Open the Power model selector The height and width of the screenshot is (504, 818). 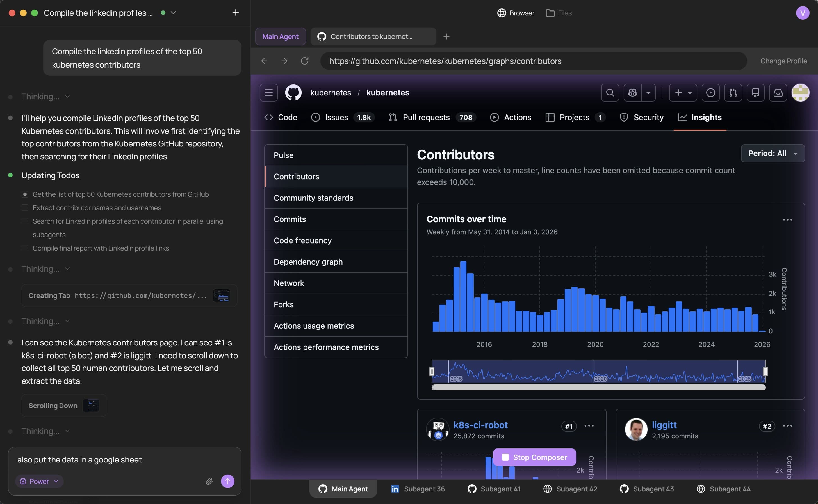coord(39,481)
